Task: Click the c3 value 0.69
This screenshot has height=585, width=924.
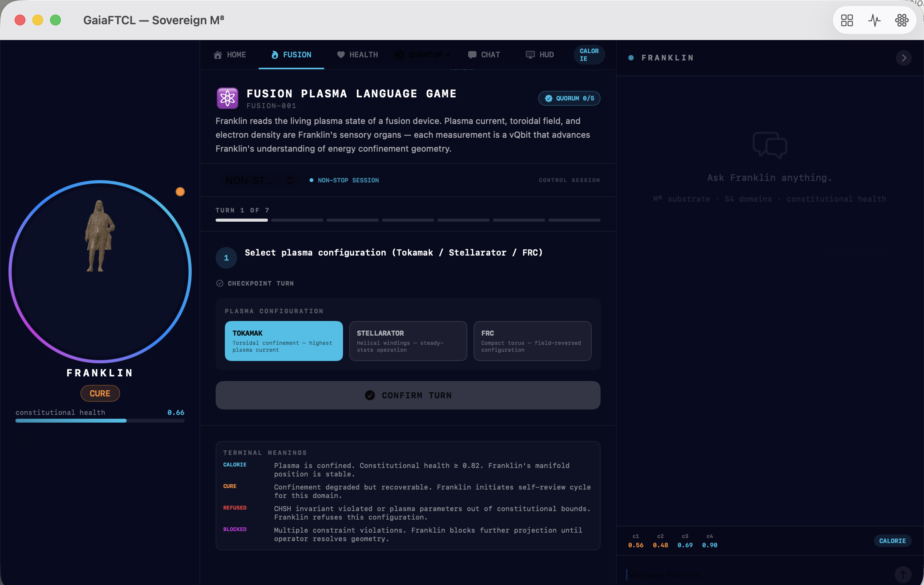Action: click(685, 545)
